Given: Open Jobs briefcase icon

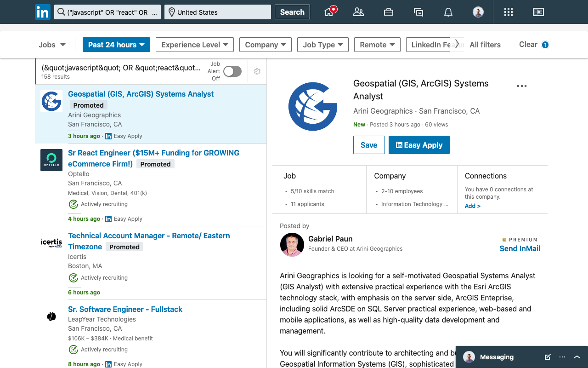Looking at the screenshot, I should pos(389,12).
